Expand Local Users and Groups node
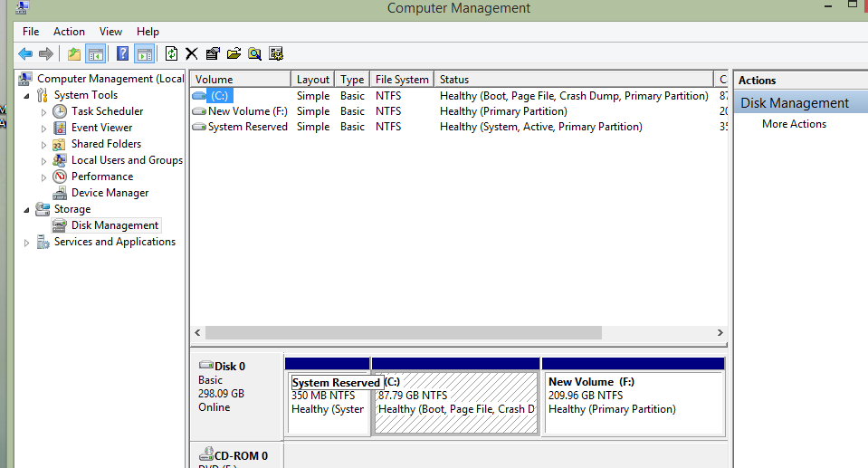The width and height of the screenshot is (868, 468). pos(43,161)
